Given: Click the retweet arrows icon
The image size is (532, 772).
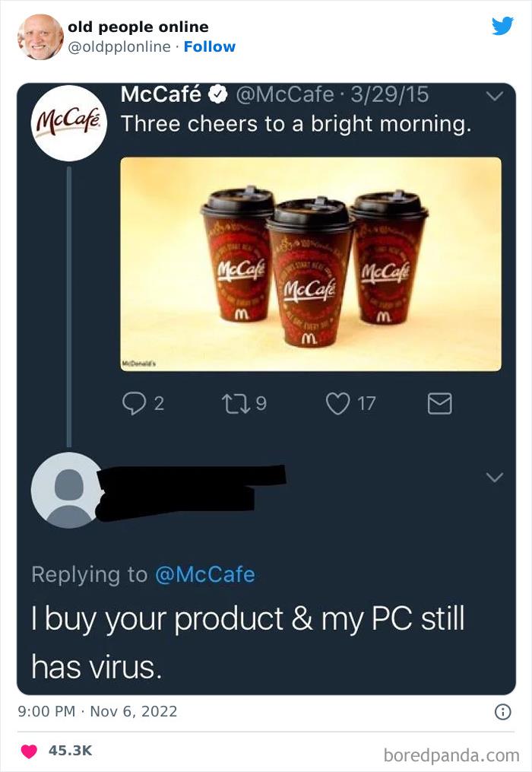Looking at the screenshot, I should [237, 403].
